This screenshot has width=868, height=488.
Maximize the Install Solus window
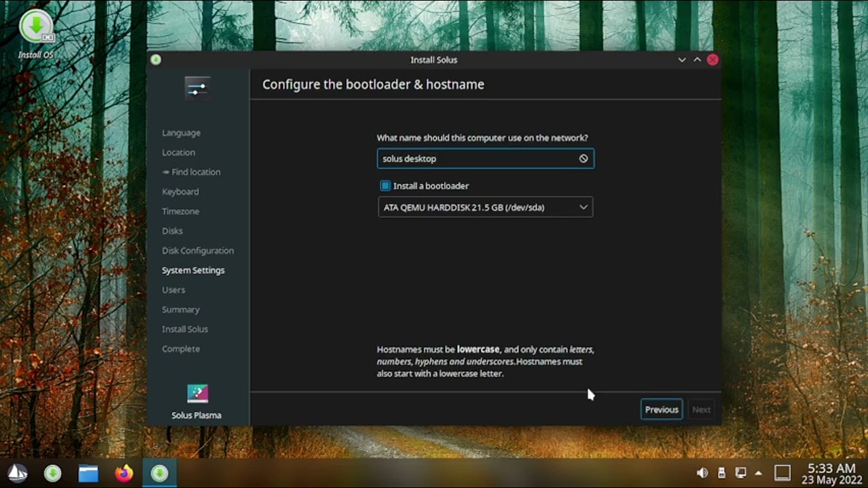coord(697,60)
